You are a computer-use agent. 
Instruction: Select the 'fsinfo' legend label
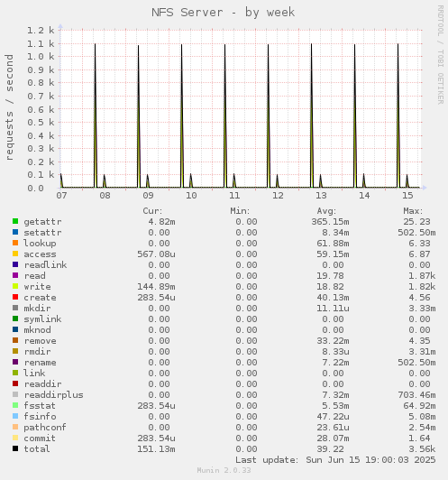[x=40, y=416]
